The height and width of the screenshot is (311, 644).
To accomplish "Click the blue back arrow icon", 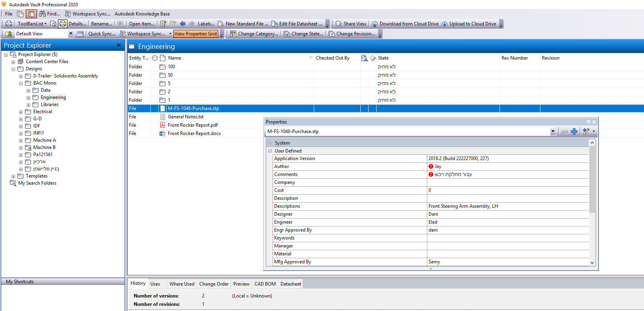I will point(183,24).
